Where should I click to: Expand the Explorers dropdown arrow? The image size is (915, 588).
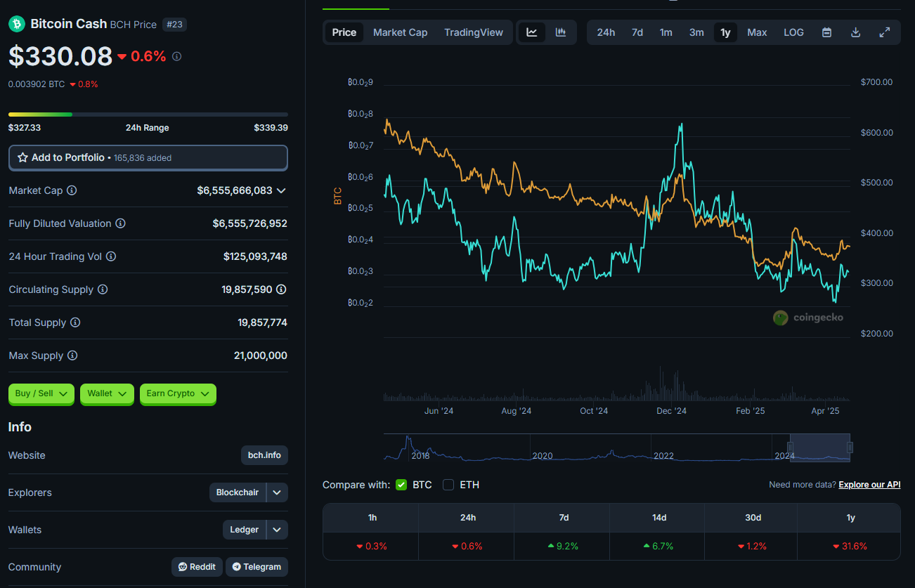point(278,492)
